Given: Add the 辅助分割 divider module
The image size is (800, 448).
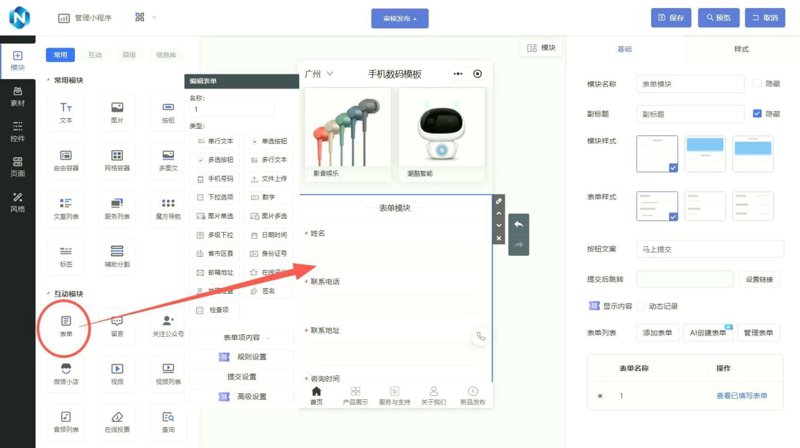Looking at the screenshot, I should coord(117,257).
